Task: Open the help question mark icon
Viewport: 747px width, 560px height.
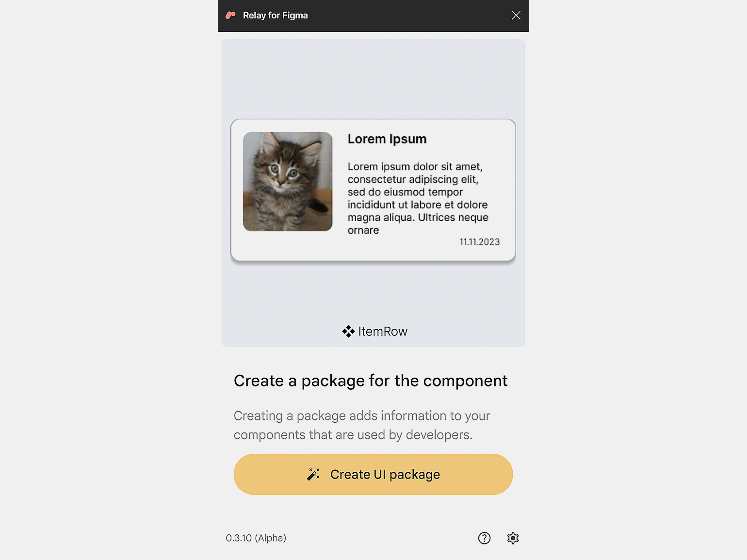Action: tap(484, 538)
